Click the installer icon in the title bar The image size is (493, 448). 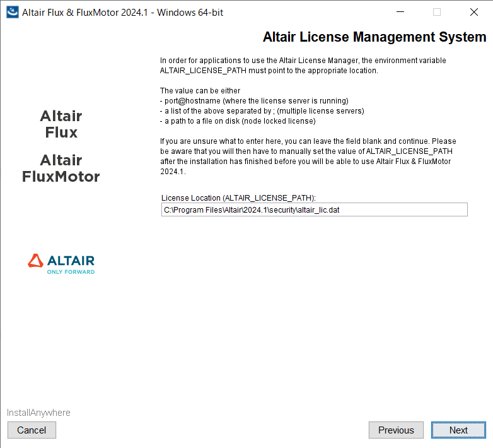coord(13,12)
